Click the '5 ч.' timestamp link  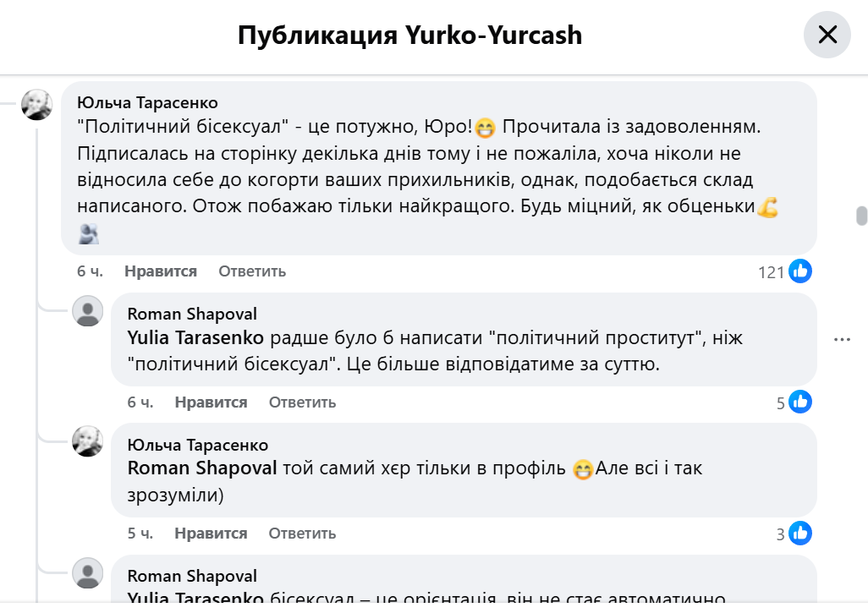point(142,534)
